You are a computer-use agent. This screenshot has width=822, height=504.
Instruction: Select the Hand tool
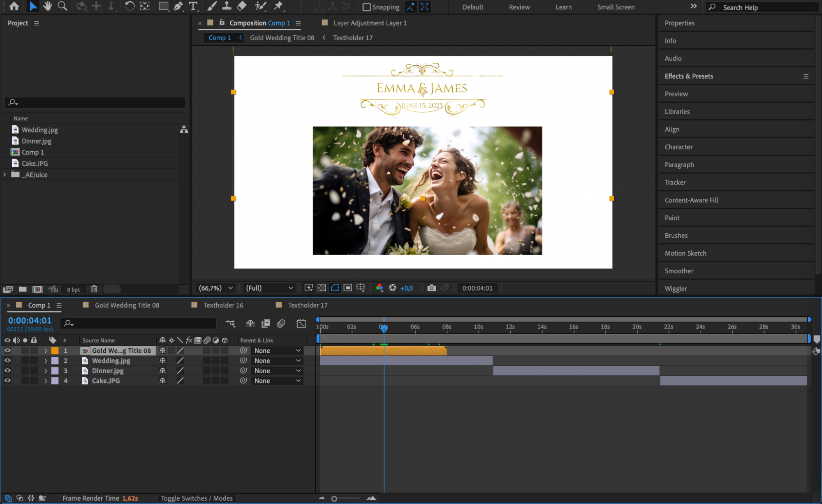click(48, 6)
